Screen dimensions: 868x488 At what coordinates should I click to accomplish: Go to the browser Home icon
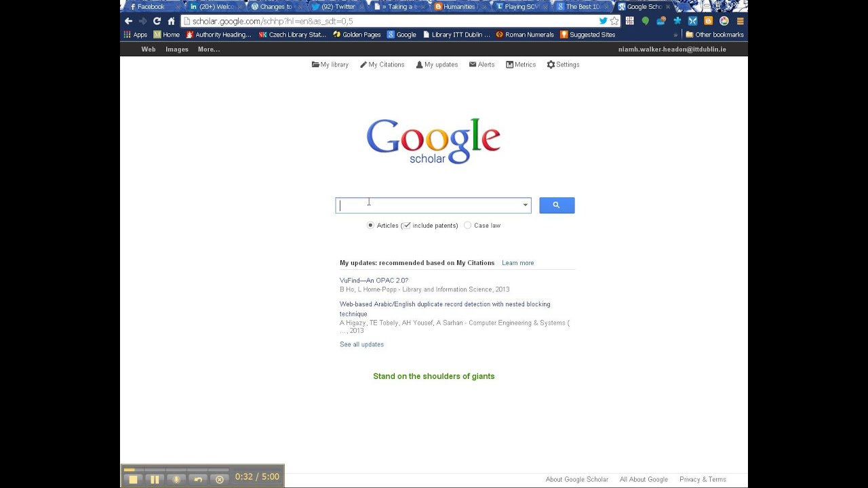(172, 21)
